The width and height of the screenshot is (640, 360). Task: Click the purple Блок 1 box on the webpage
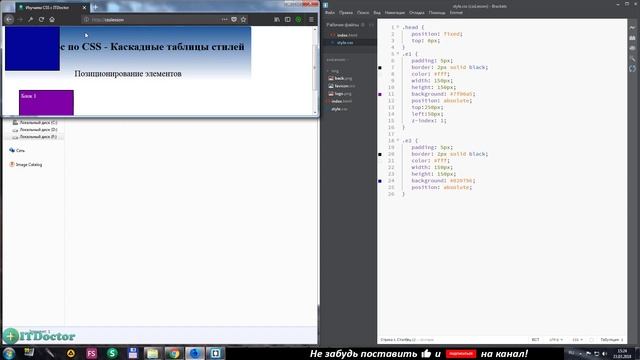(46, 102)
